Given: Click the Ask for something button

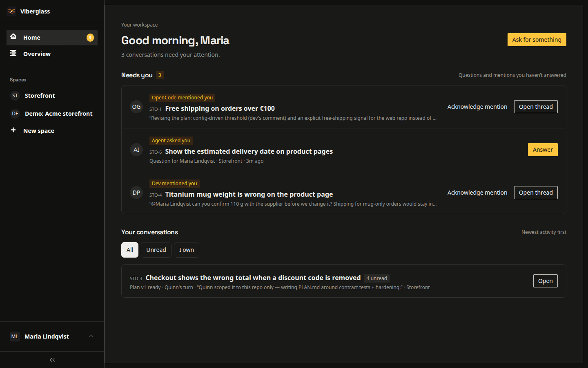Looking at the screenshot, I should point(537,40).
